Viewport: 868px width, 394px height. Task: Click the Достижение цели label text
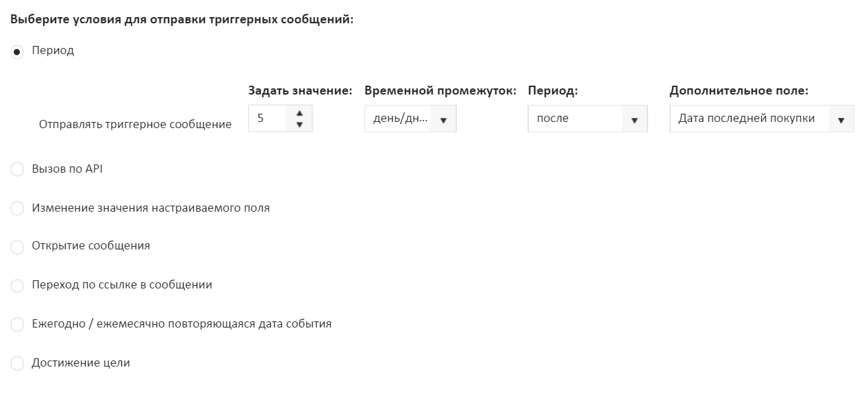click(81, 362)
